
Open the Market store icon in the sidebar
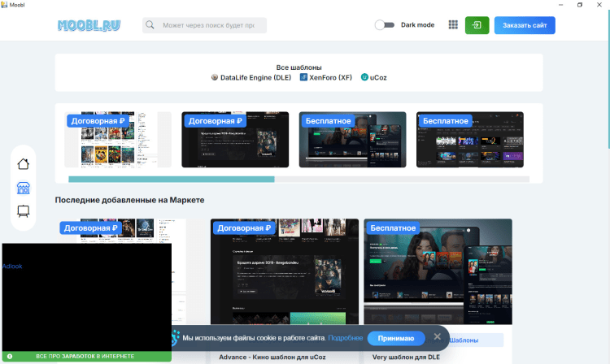coord(24,188)
